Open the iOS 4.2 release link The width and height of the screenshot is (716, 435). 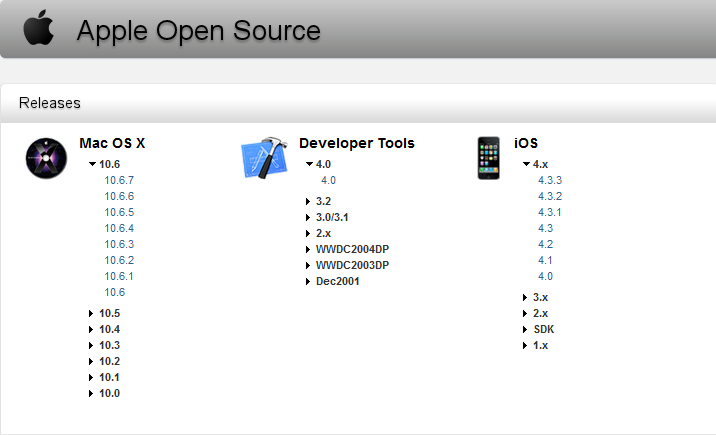click(x=545, y=244)
